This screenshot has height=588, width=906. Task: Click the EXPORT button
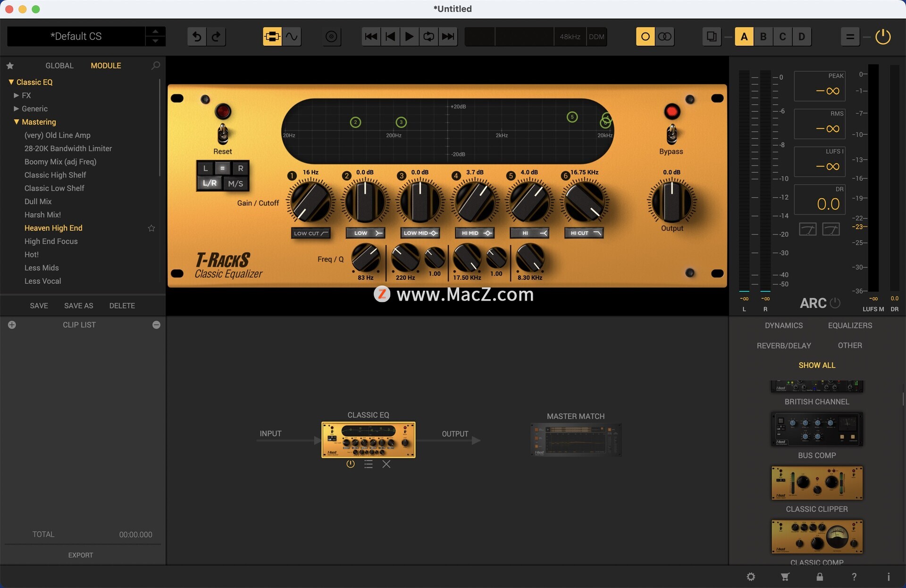click(x=81, y=555)
